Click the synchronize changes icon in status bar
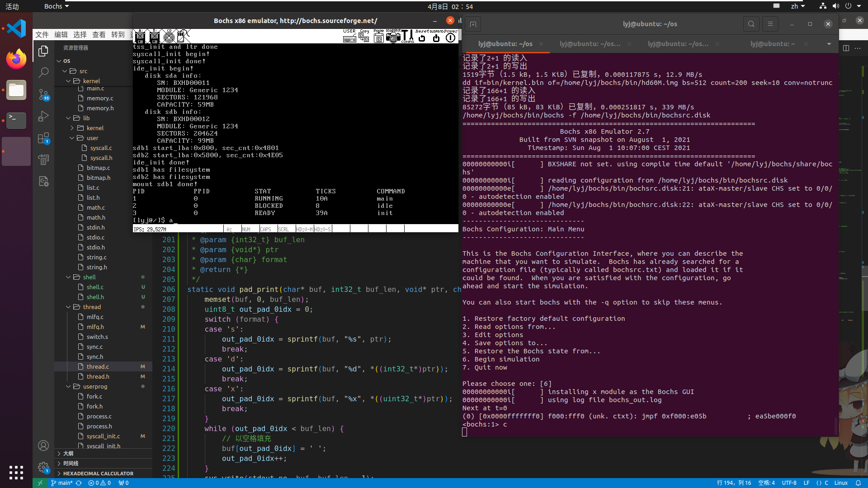Viewport: 868px width, 488px height. 79,483
